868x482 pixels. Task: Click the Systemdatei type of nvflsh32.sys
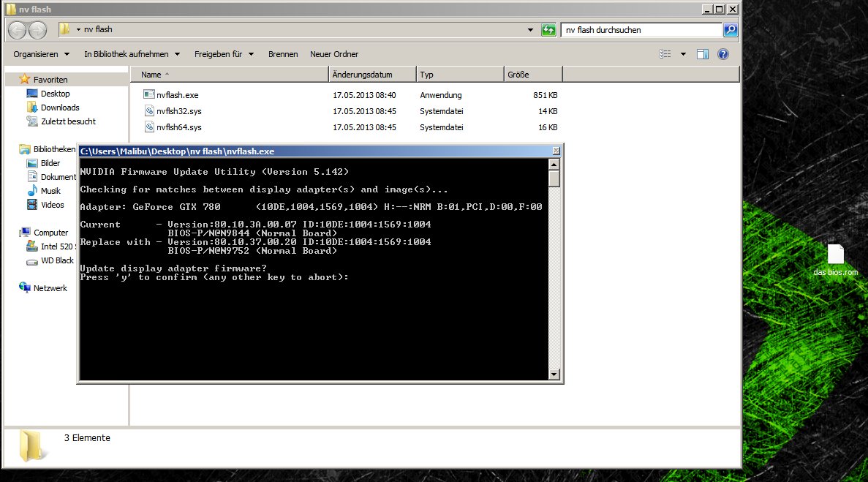coord(441,111)
